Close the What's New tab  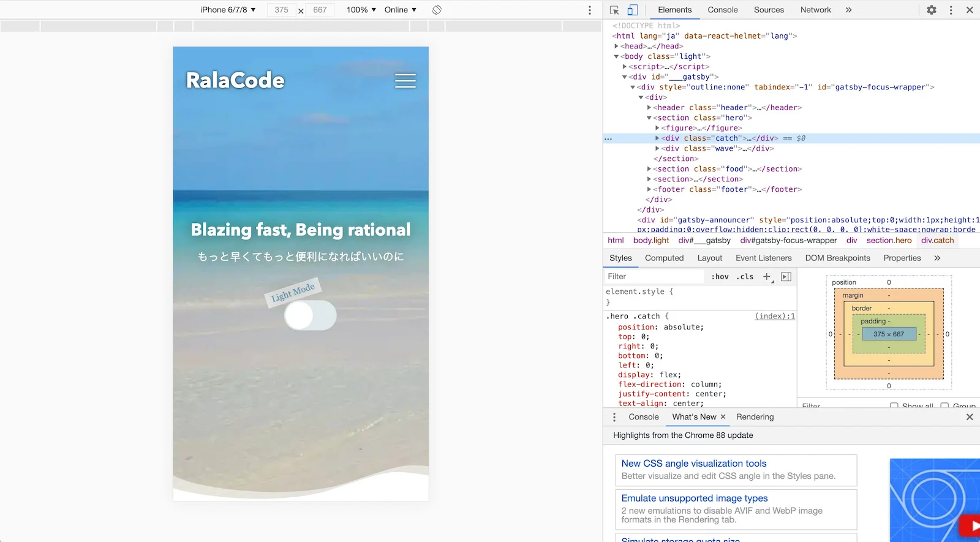coord(723,417)
